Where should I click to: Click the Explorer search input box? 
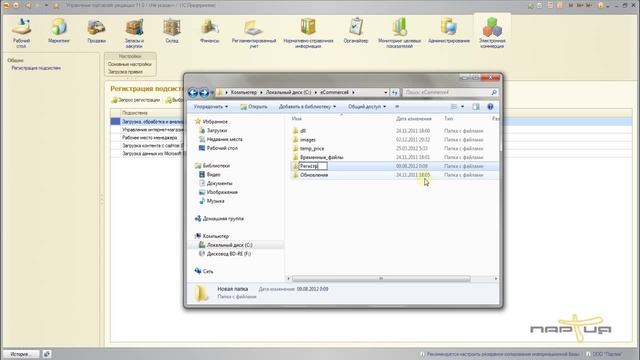coord(447,93)
